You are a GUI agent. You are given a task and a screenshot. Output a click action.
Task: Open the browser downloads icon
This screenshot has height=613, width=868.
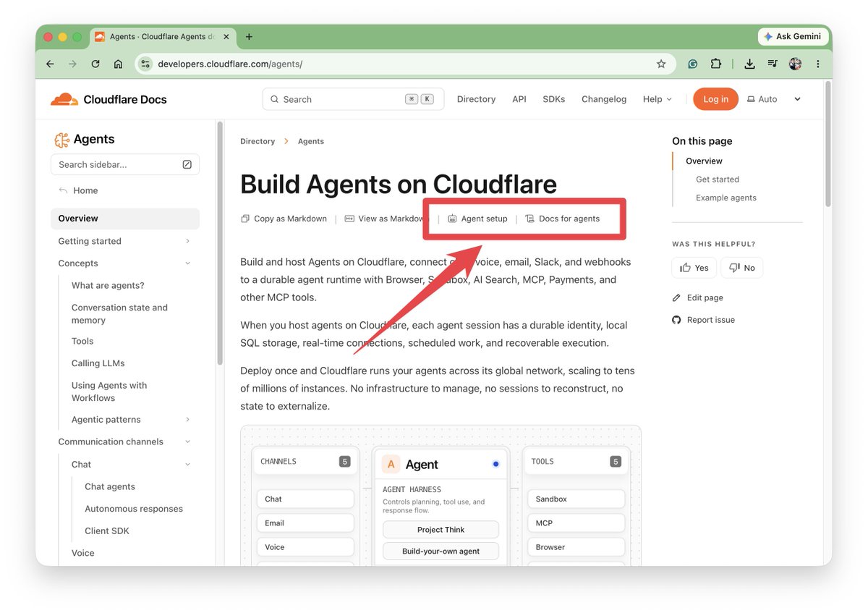749,64
